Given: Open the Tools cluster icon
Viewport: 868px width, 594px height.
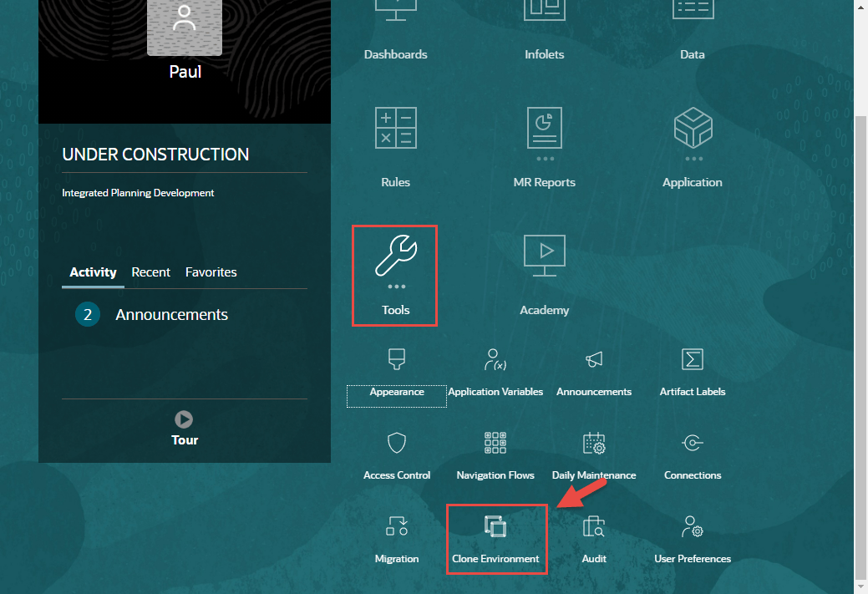Looking at the screenshot, I should coord(395,257).
